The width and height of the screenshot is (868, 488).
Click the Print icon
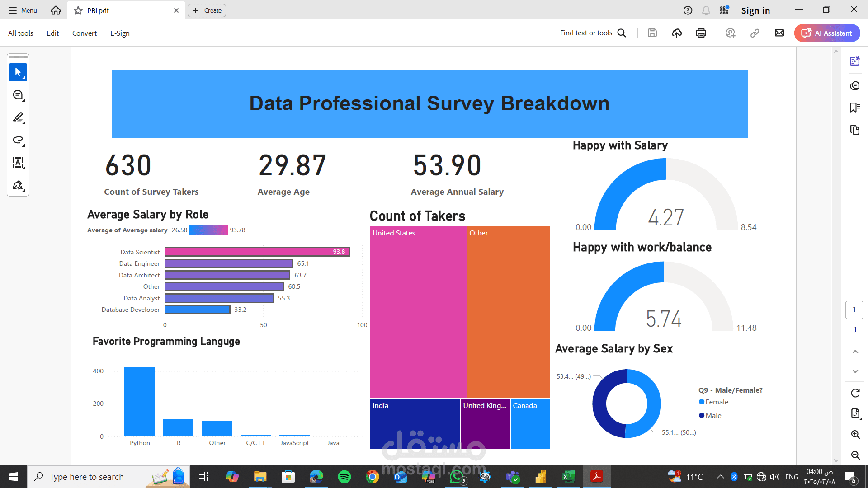tap(701, 33)
